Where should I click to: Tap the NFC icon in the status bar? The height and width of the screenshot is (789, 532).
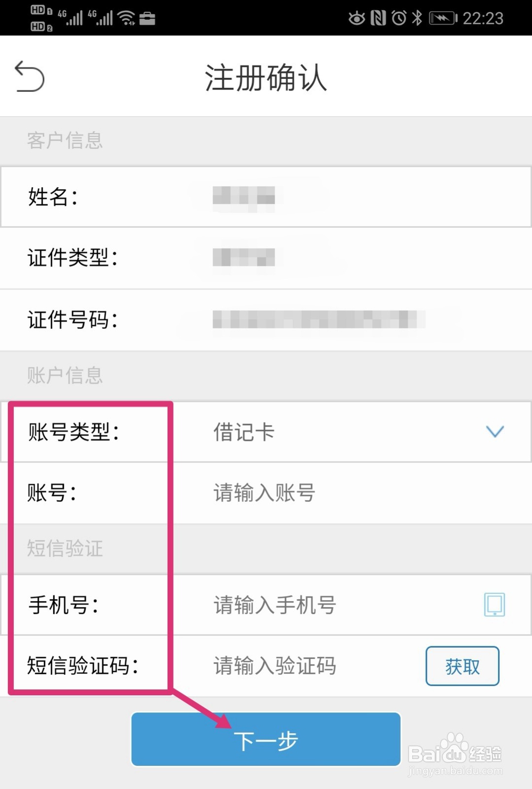click(x=378, y=19)
